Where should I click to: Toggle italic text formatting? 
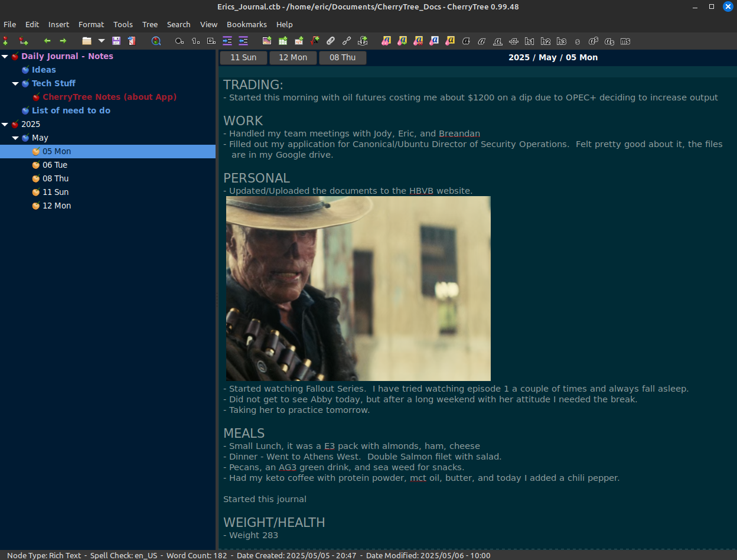click(x=482, y=41)
